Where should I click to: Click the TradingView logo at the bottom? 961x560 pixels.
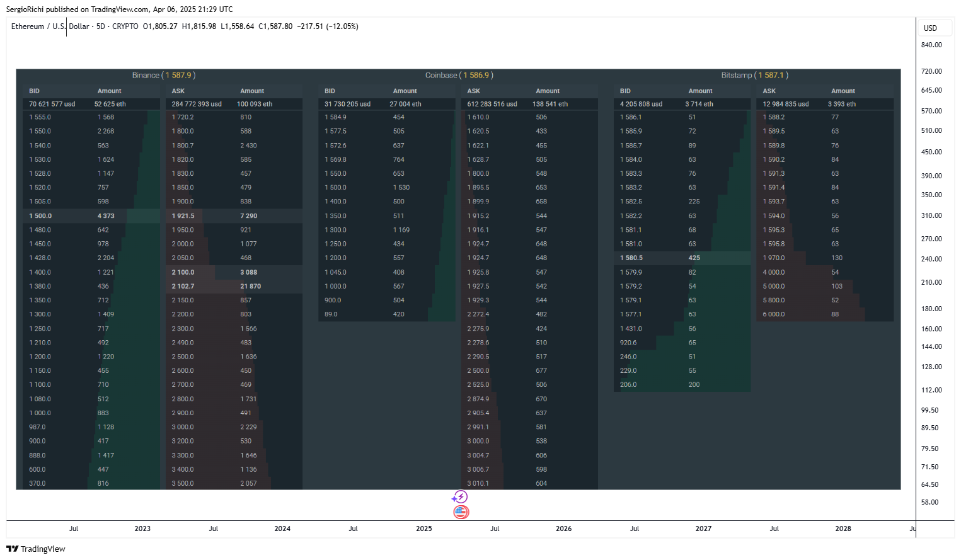tap(36, 549)
